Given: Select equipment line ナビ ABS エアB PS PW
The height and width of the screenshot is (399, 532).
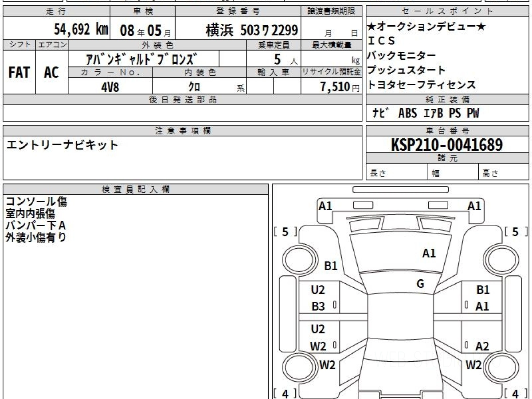Looking at the screenshot, I should [426, 113].
